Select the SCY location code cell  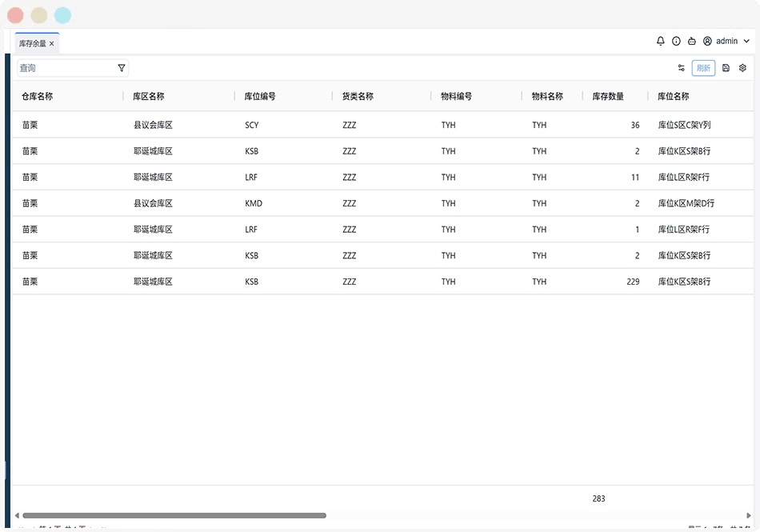(x=251, y=125)
